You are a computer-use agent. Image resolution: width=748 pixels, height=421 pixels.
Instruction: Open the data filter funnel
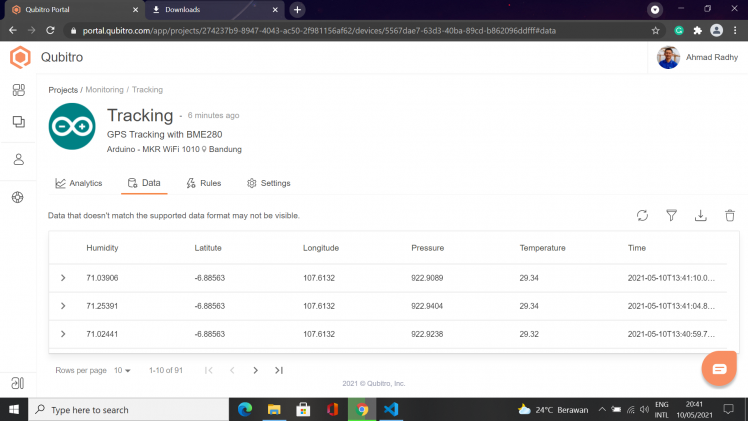pos(671,216)
